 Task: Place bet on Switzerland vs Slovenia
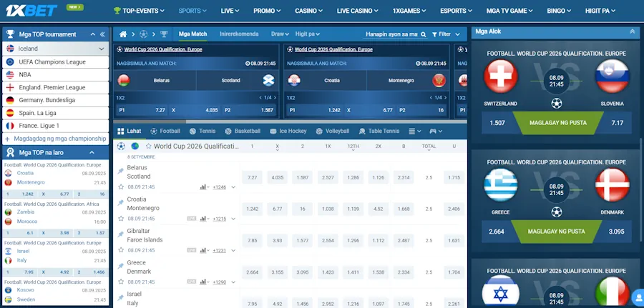pyautogui.click(x=557, y=123)
